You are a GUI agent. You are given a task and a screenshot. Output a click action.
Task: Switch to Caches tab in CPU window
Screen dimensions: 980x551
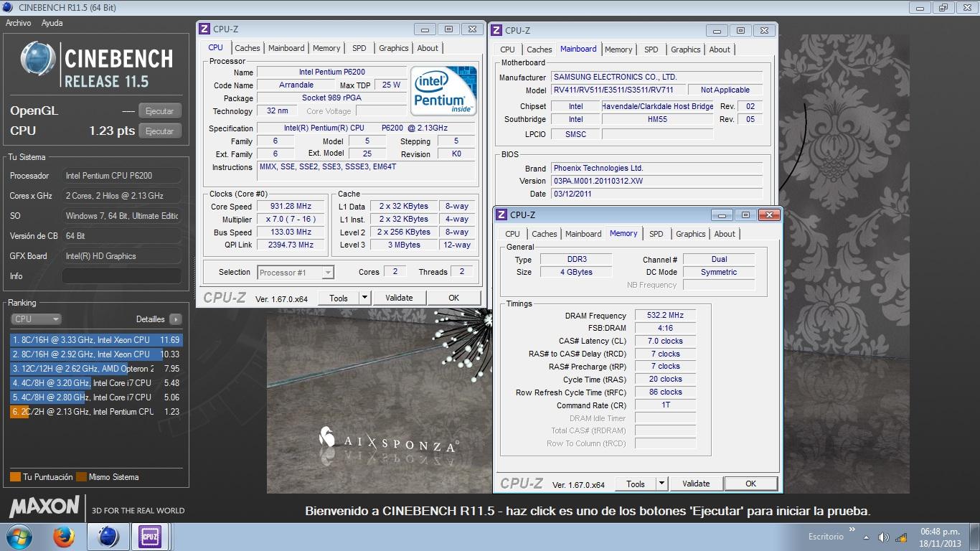pyautogui.click(x=248, y=48)
